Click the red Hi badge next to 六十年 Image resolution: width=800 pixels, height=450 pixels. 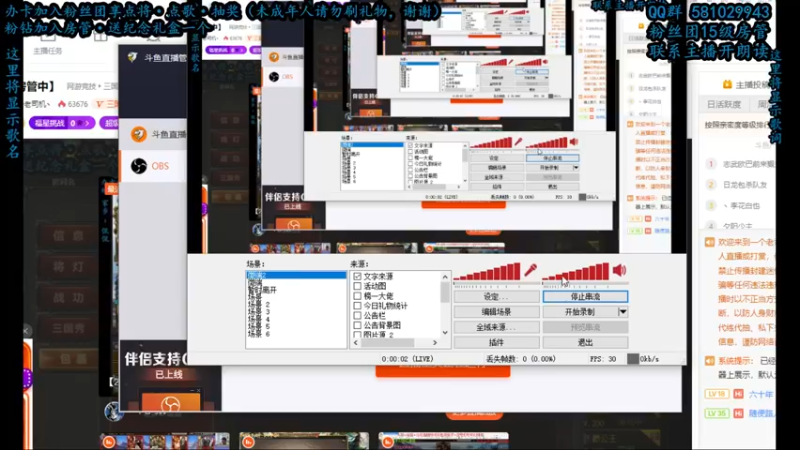738,394
